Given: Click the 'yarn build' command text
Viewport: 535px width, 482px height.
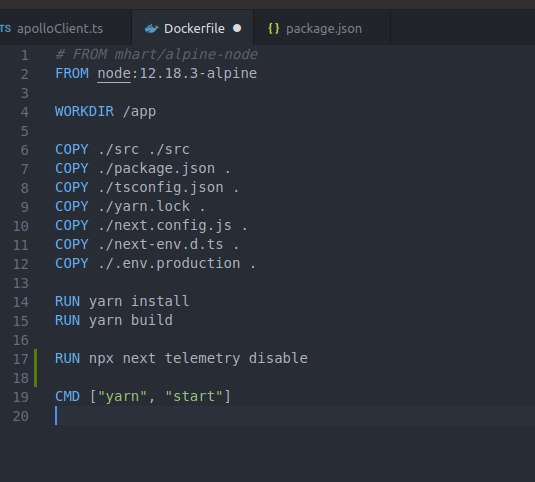Looking at the screenshot, I should [131, 321].
